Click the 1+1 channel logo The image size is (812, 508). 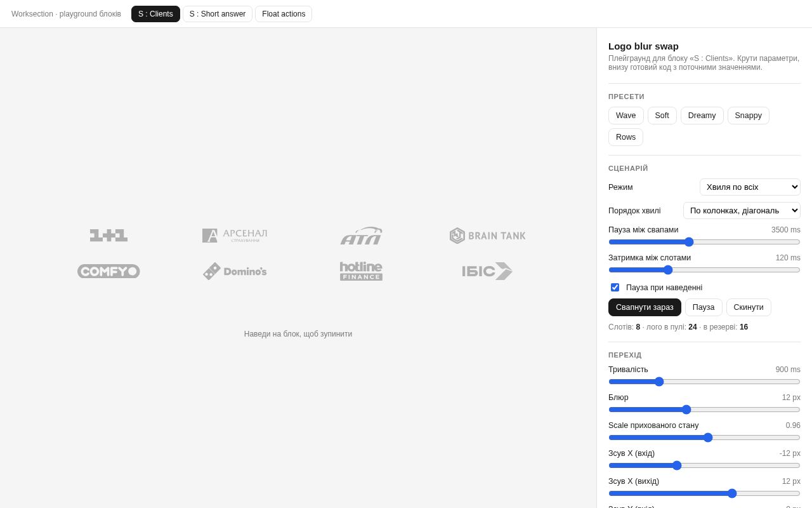click(x=108, y=236)
